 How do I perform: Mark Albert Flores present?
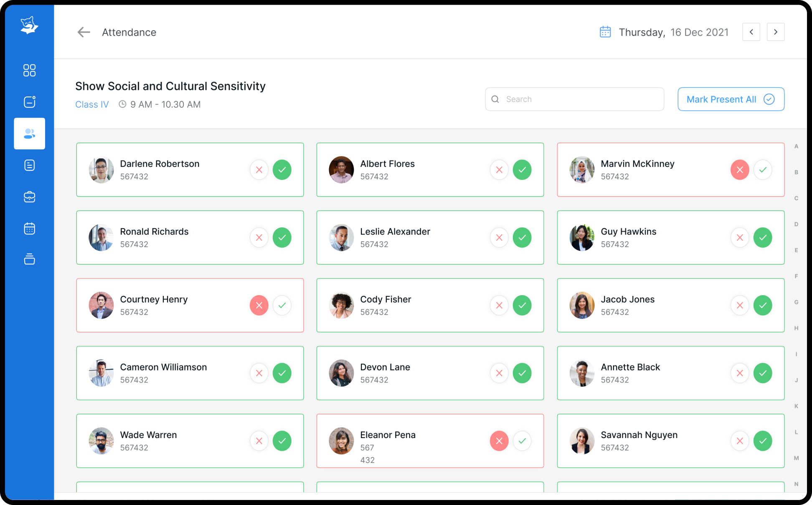coord(522,170)
